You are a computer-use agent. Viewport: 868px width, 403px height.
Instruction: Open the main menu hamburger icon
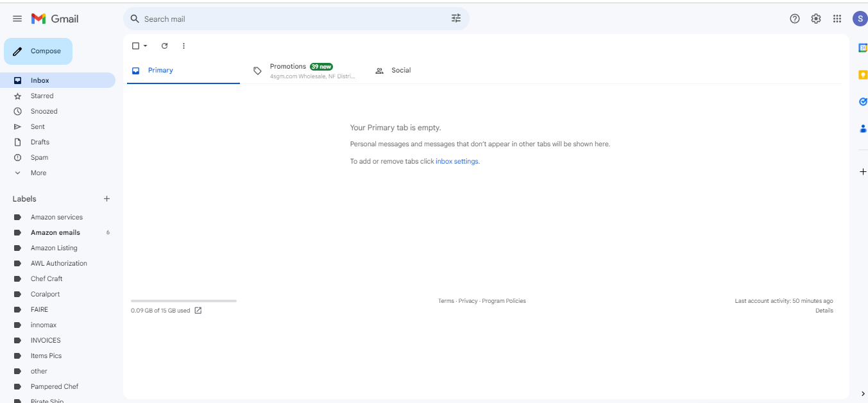click(17, 19)
